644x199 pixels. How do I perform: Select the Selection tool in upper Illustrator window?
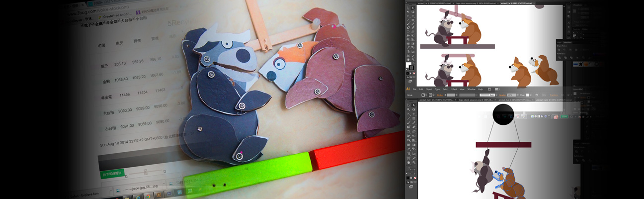point(408,8)
